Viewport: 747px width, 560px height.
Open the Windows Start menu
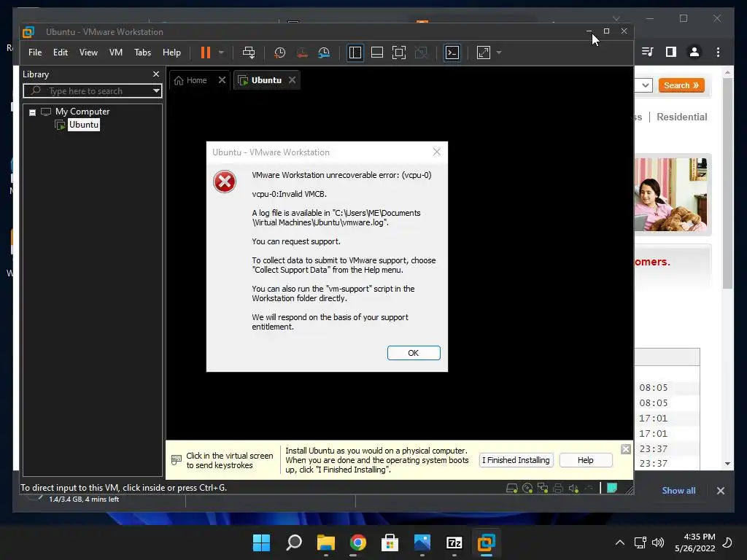(261, 542)
